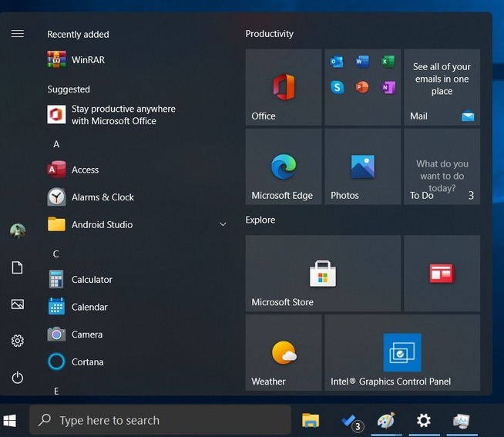
Task: Open the monitor app on taskbar
Action: [462, 421]
